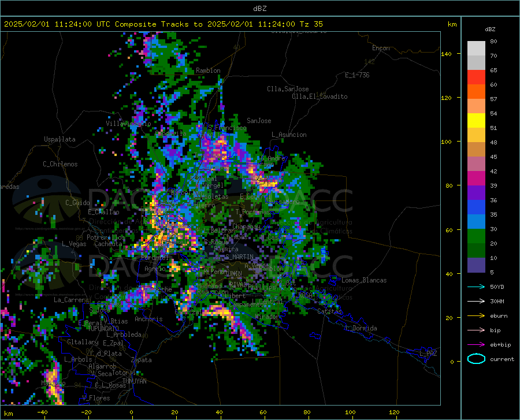Click the TUPUNGATO map label
The width and height of the screenshot is (520, 420).
coord(103,328)
